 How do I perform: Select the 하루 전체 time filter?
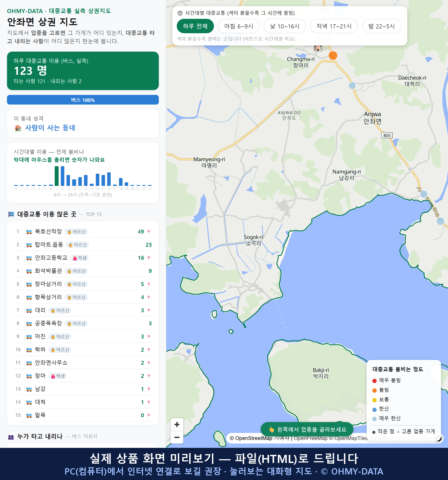195,26
